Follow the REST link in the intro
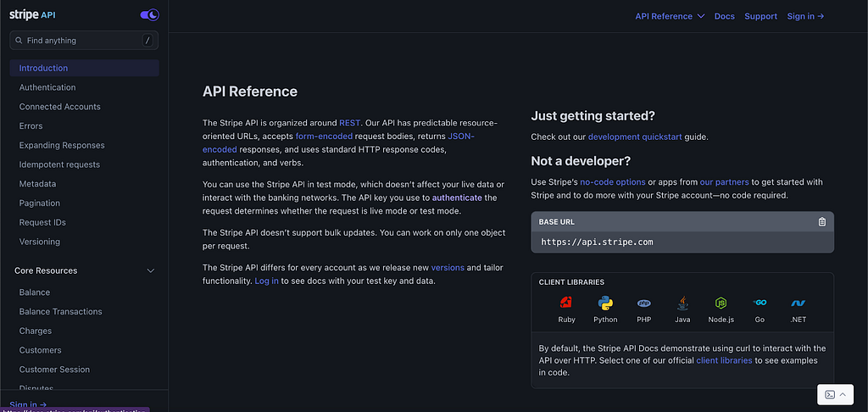This screenshot has width=868, height=412. (350, 123)
